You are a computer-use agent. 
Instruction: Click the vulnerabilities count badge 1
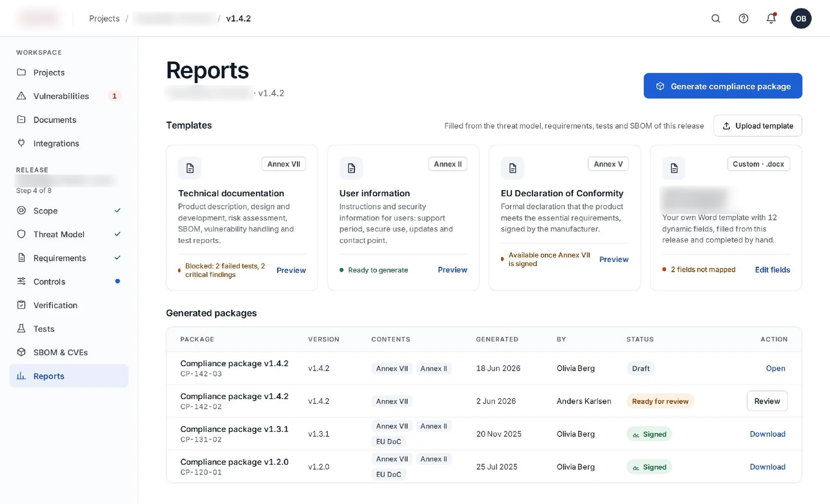[114, 96]
